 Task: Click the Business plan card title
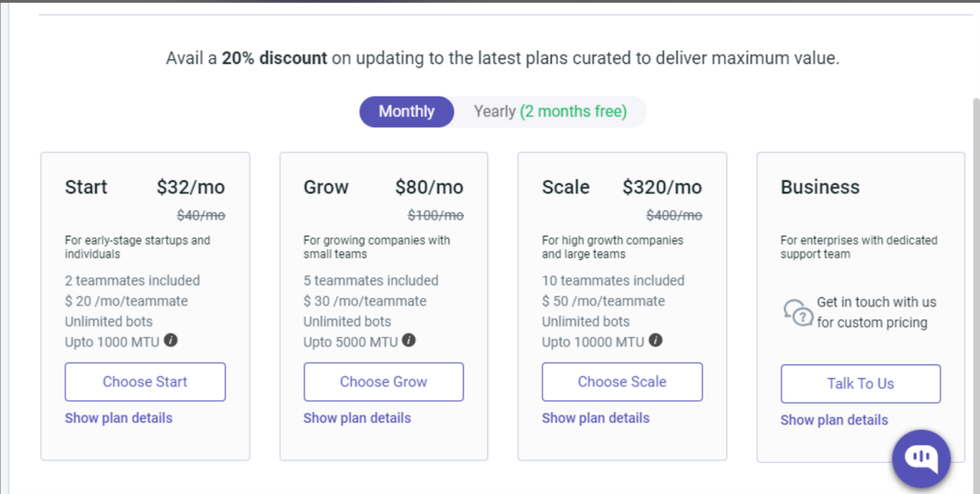[x=820, y=187]
